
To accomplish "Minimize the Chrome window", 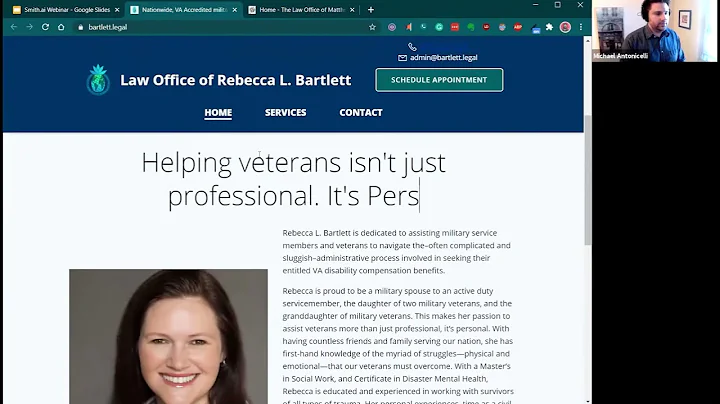I will click(x=535, y=5).
